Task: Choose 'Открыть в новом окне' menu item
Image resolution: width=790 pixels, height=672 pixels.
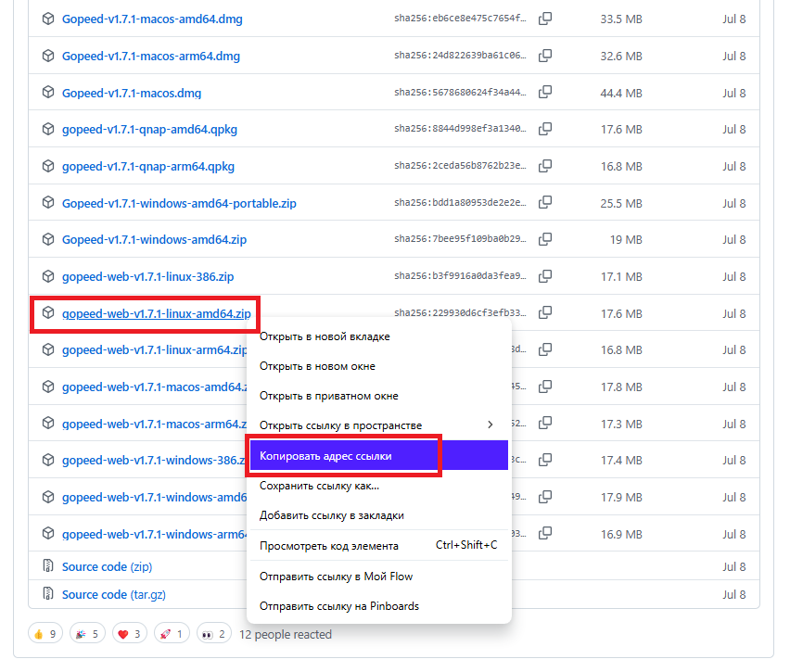Action: 379,366
